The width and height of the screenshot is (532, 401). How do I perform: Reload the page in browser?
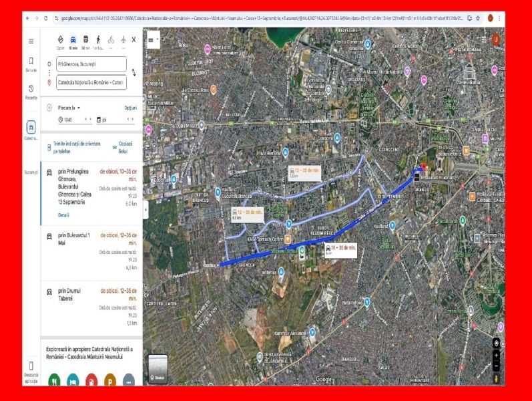coord(46,18)
